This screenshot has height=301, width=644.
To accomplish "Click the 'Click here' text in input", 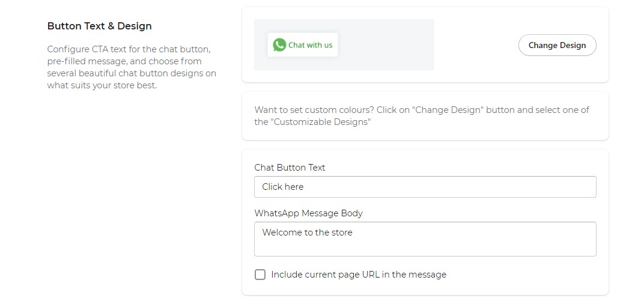I will [283, 187].
